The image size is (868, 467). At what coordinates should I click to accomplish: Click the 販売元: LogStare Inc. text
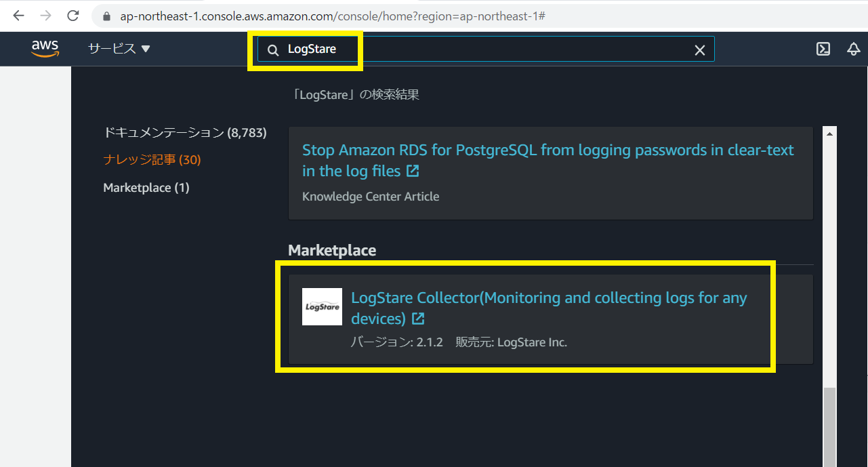coord(511,342)
